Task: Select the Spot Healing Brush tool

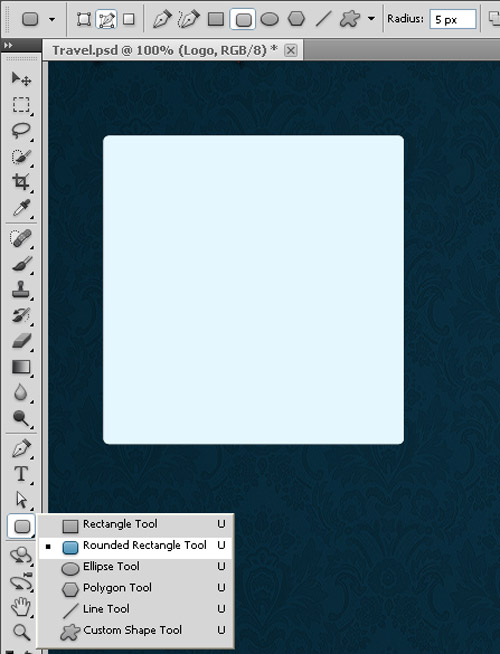Action: pos(21,239)
